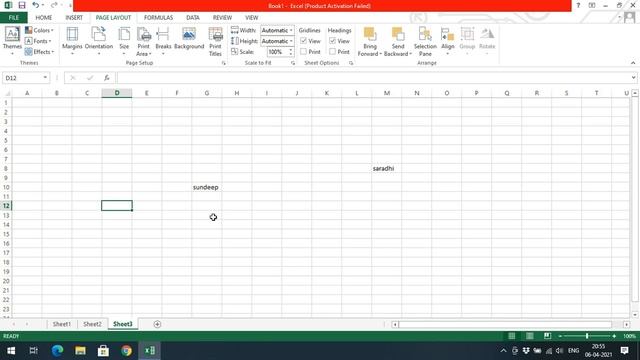
Task: Click the formula bar input field
Action: (373, 78)
